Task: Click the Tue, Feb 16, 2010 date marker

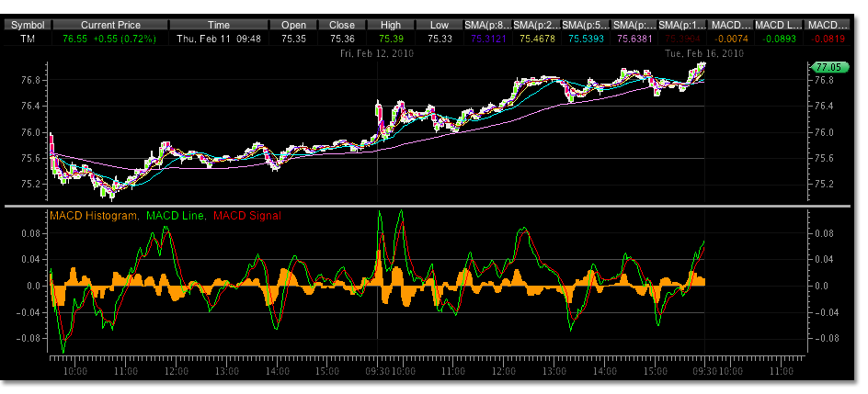Action: pos(704,55)
